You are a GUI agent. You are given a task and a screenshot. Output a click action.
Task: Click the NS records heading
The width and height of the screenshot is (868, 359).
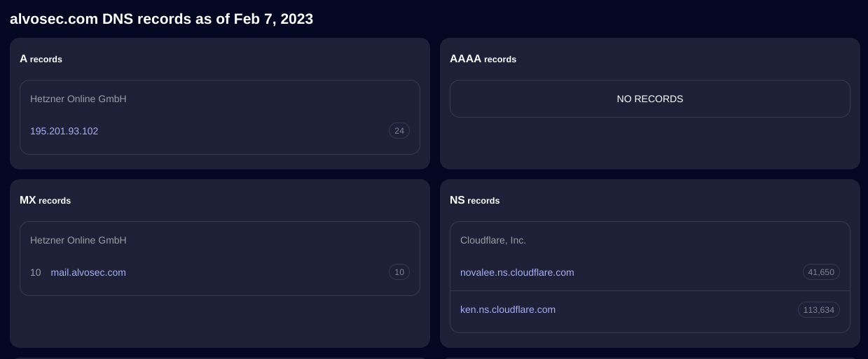(x=474, y=201)
